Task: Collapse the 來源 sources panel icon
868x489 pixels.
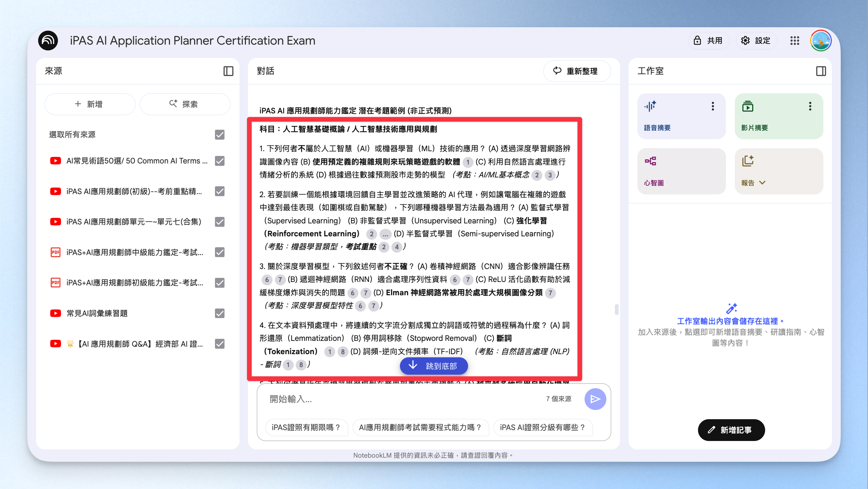Action: tap(228, 71)
